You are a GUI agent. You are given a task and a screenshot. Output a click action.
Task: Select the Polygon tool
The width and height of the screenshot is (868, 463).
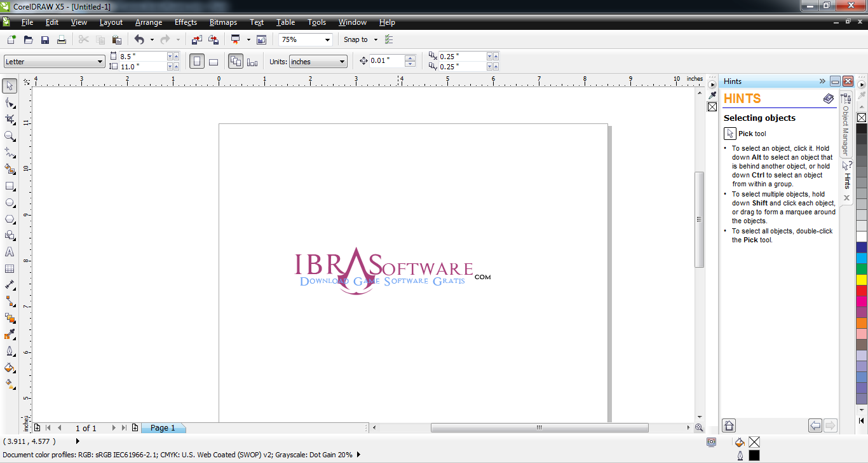(x=10, y=219)
